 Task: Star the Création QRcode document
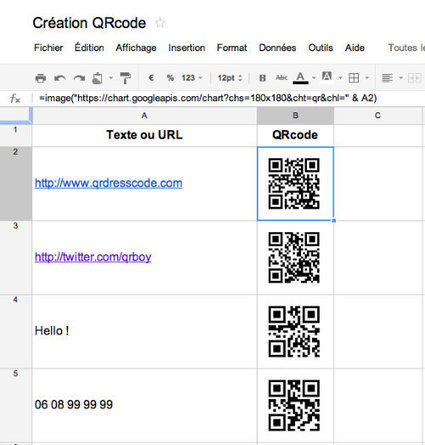click(160, 23)
